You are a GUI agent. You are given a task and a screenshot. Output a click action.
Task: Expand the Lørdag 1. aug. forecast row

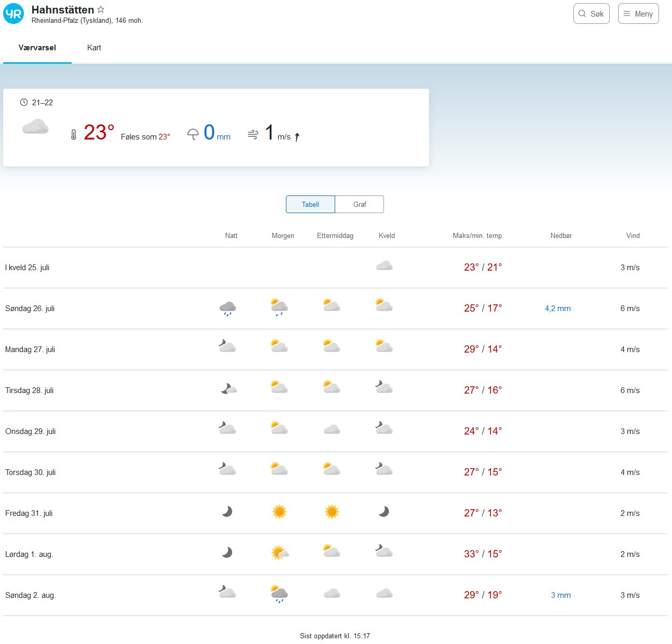tap(29, 554)
